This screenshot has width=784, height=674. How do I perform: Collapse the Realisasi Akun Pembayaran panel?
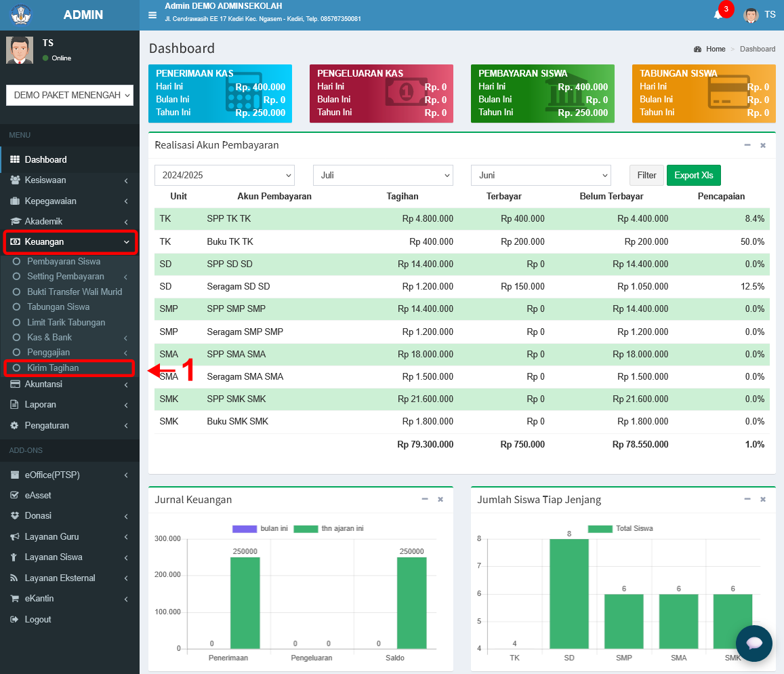(x=747, y=145)
